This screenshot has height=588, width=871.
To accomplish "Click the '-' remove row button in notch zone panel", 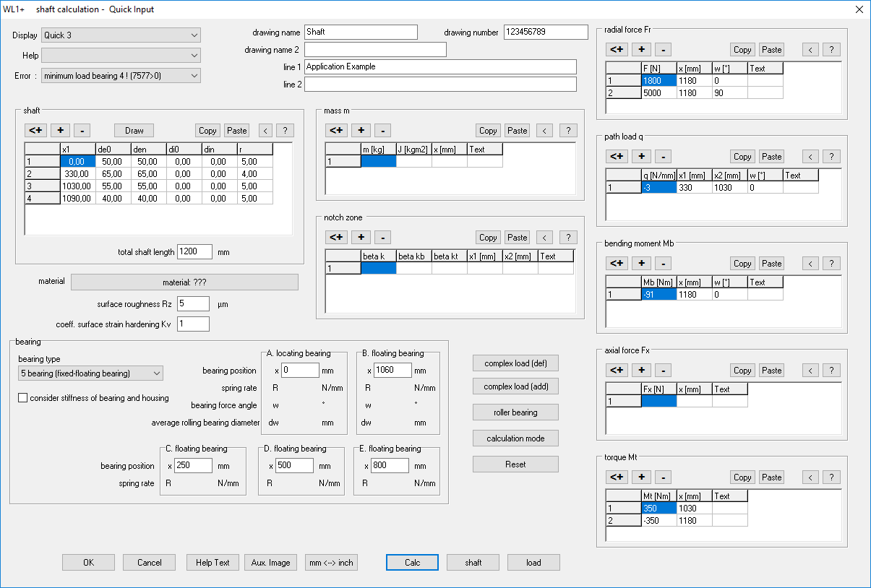I will [x=383, y=238].
